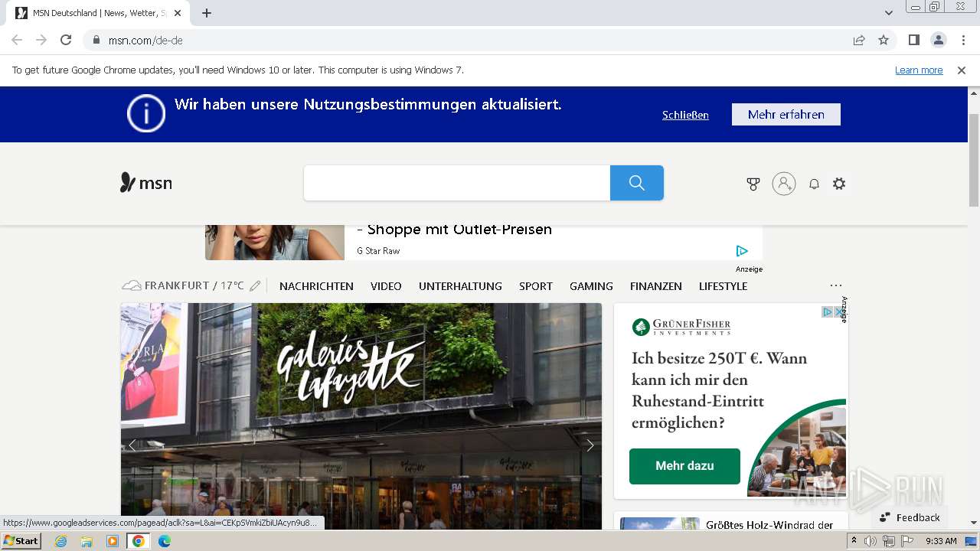Screen dimensions: 980x551
Task: Close the MSN Deutschland tab
Action: pyautogui.click(x=178, y=13)
